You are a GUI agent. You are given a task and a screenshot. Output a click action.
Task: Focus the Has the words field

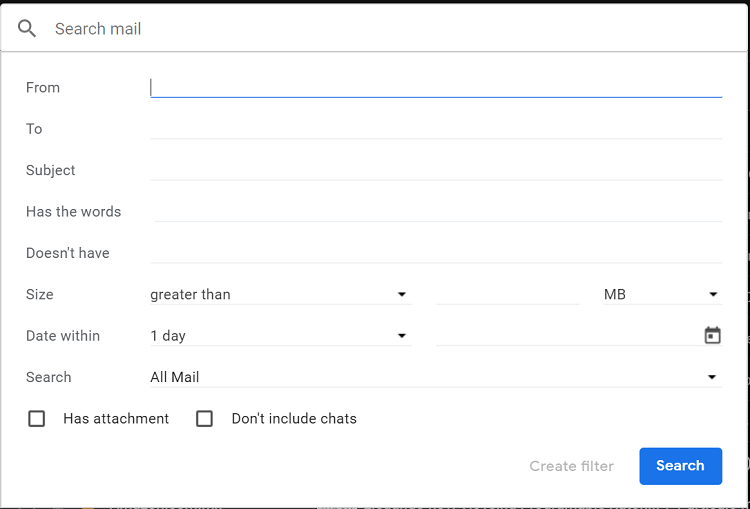(438, 211)
